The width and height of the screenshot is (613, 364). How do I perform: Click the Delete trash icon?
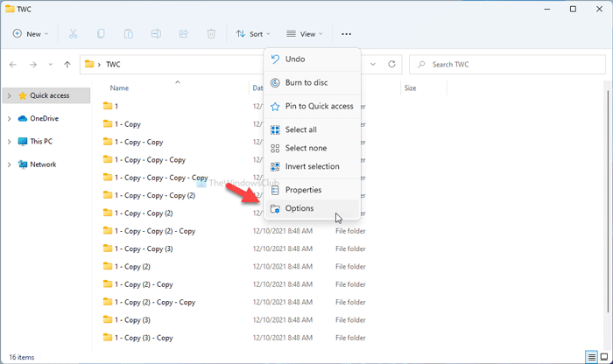click(x=211, y=34)
